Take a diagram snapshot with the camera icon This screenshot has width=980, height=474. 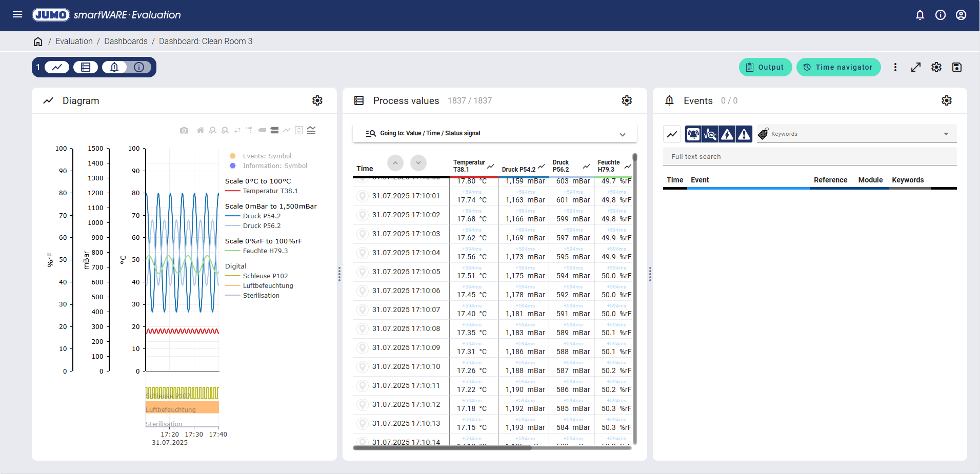point(184,131)
